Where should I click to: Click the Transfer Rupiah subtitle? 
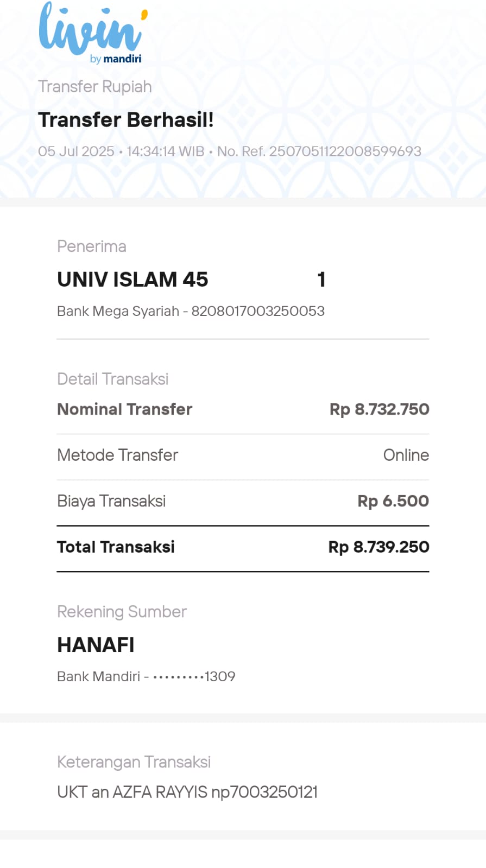[x=95, y=87]
